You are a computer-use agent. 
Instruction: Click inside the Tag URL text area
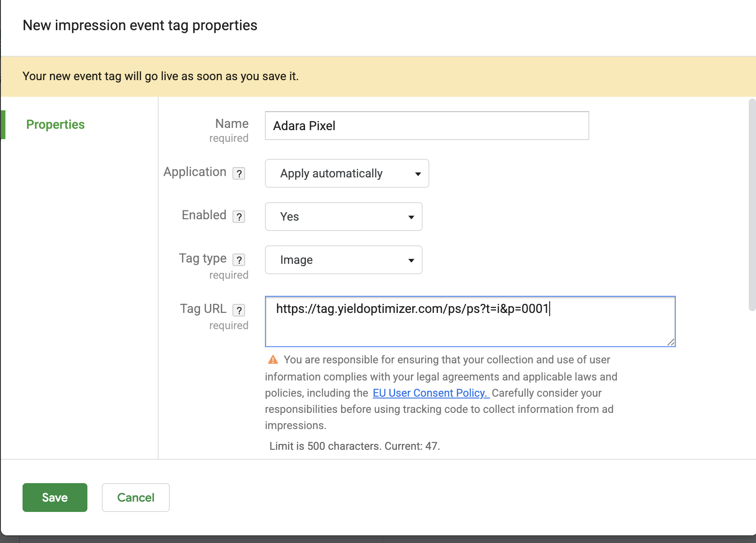470,326
